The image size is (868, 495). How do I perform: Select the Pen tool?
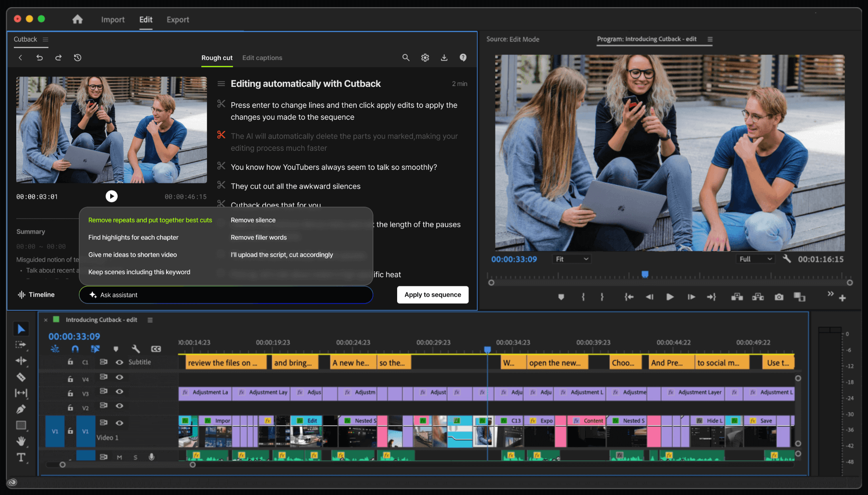coord(21,409)
